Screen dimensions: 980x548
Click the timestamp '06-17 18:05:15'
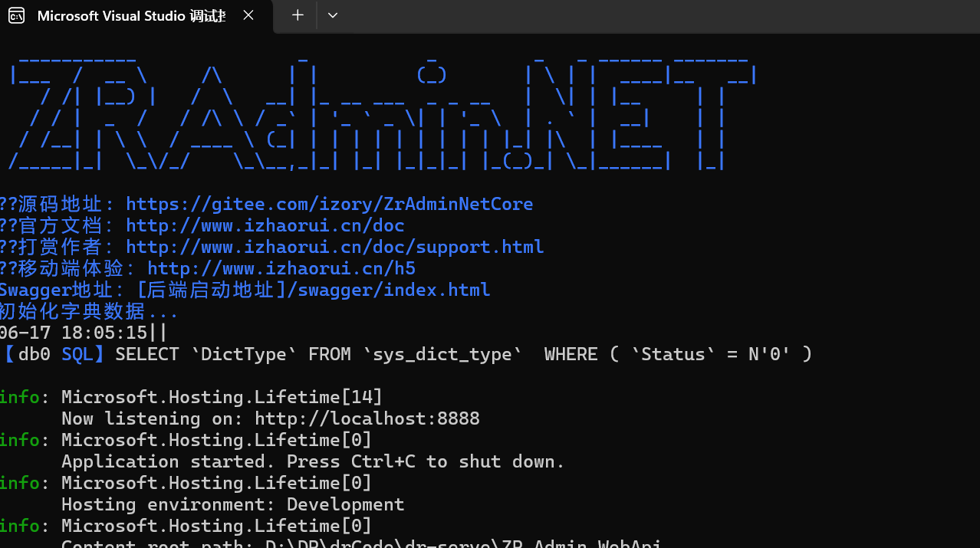[74, 333]
